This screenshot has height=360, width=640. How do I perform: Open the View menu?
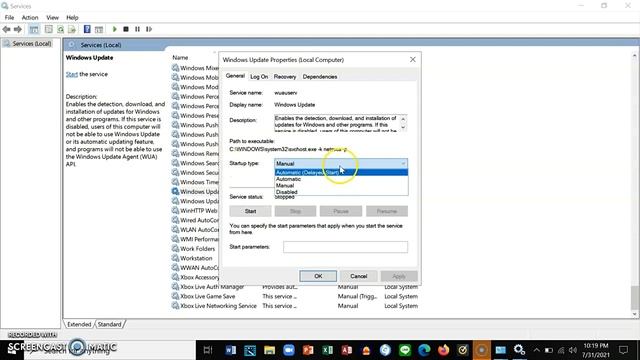tap(52, 18)
